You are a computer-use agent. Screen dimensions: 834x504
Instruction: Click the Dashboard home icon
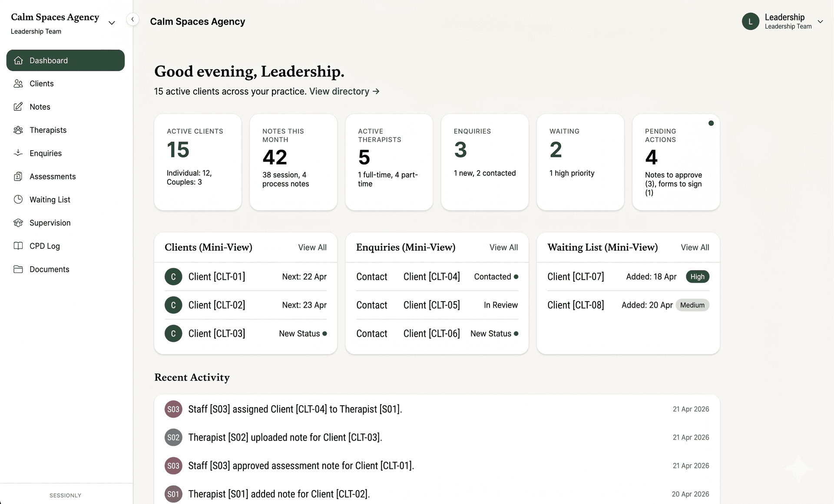coord(18,60)
